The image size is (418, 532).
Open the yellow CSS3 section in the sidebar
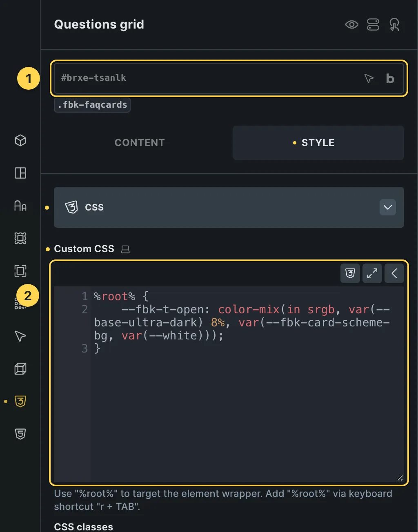tap(20, 401)
